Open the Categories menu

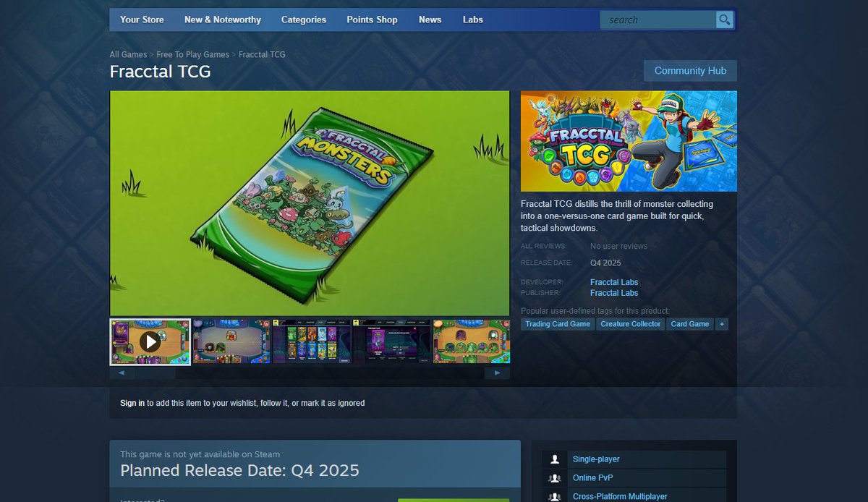304,20
